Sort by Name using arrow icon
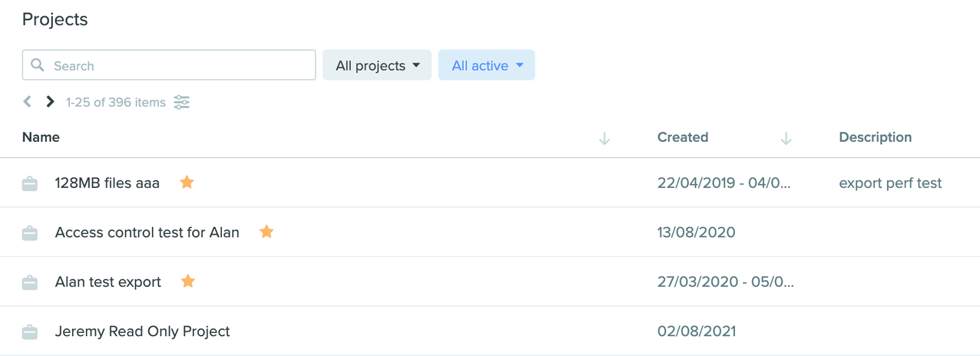The height and width of the screenshot is (356, 980). point(604,138)
